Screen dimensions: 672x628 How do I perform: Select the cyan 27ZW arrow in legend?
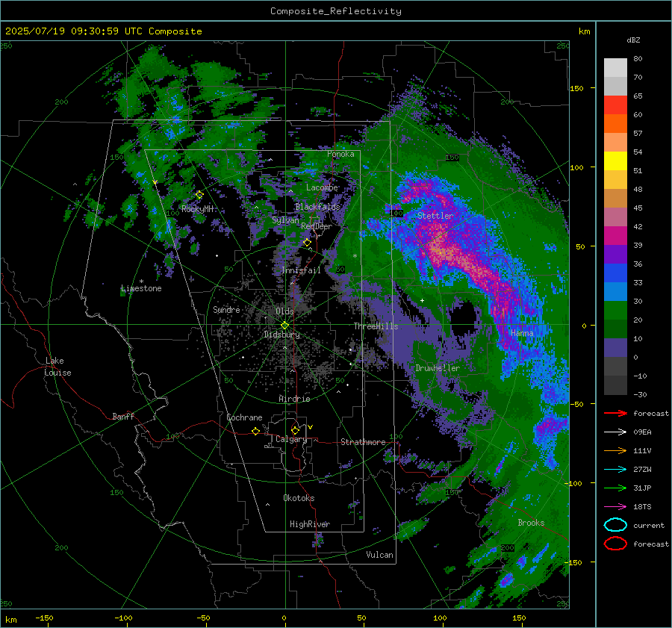point(615,470)
